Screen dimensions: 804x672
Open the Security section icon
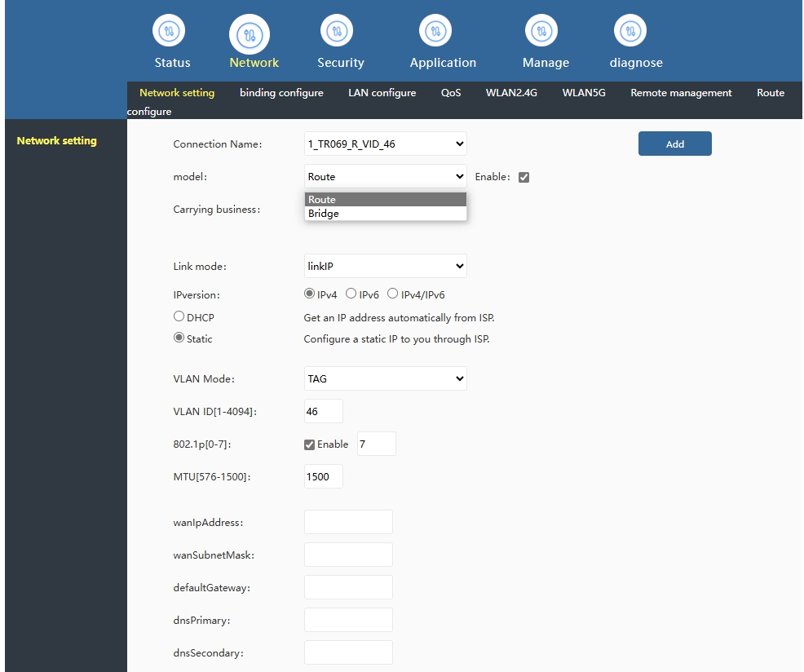point(337,31)
